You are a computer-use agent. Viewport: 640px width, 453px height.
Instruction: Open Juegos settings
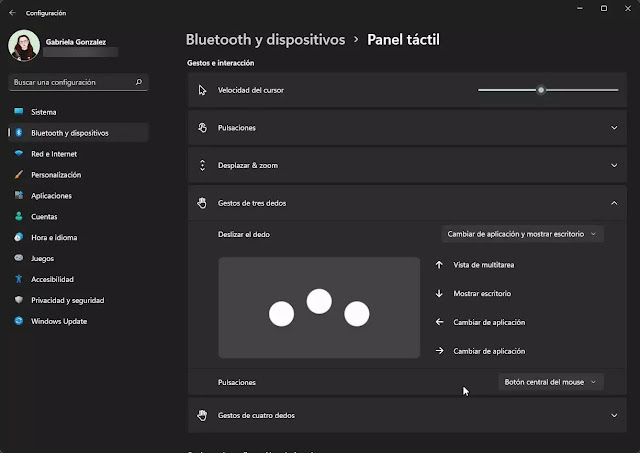point(78,258)
